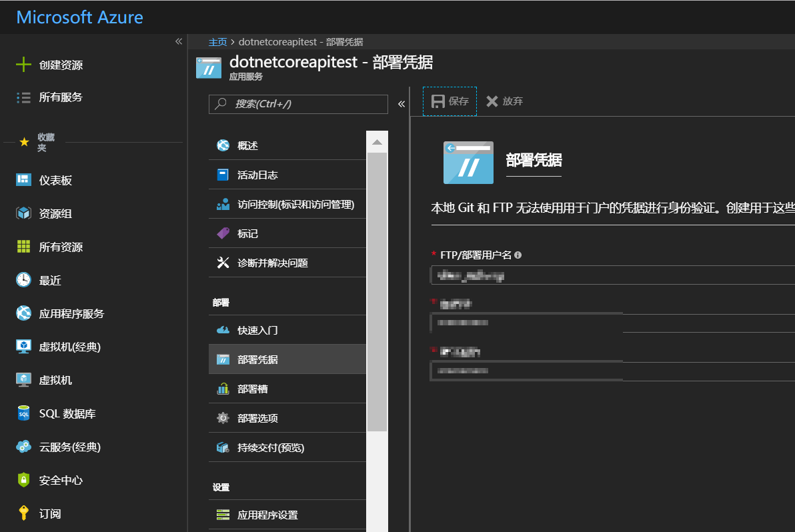Click the 应用程序设置 application settings icon

[223, 515]
